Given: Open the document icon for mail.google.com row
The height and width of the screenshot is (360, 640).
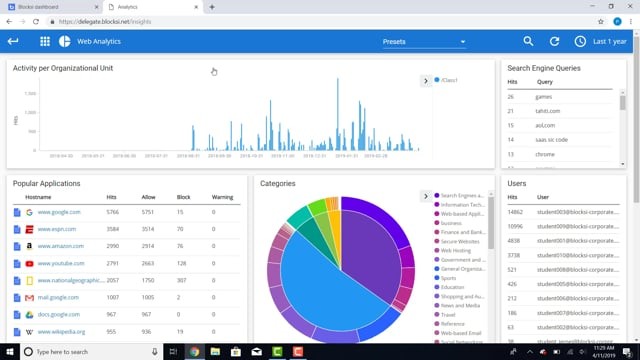Looking at the screenshot, I should [17, 298].
